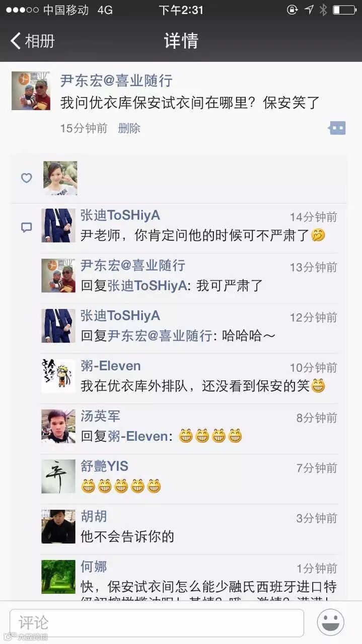Tap the location arrow status icon
The image size is (362, 644).
[309, 10]
